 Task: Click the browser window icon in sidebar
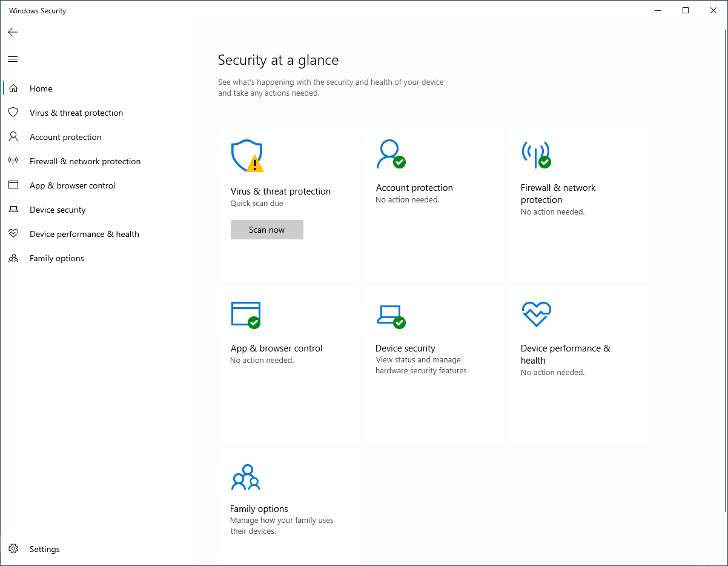13,185
